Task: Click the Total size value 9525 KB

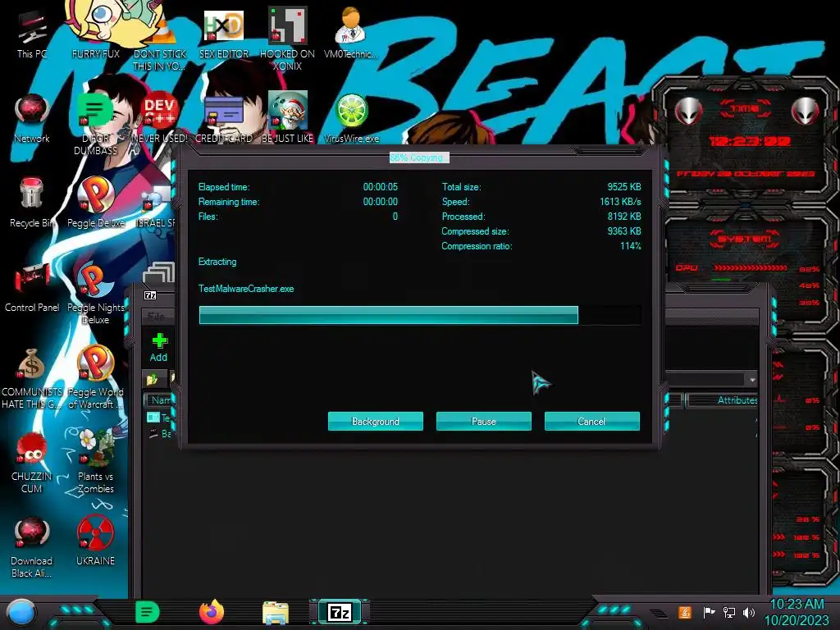Action: pyautogui.click(x=623, y=187)
